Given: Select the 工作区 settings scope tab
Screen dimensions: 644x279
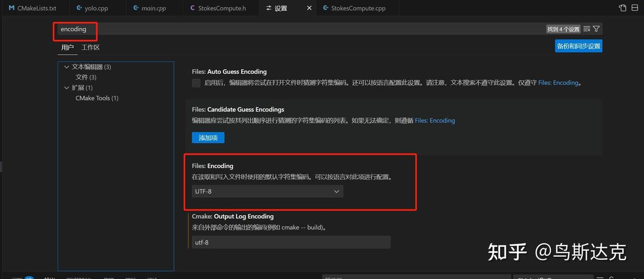Looking at the screenshot, I should 90,47.
